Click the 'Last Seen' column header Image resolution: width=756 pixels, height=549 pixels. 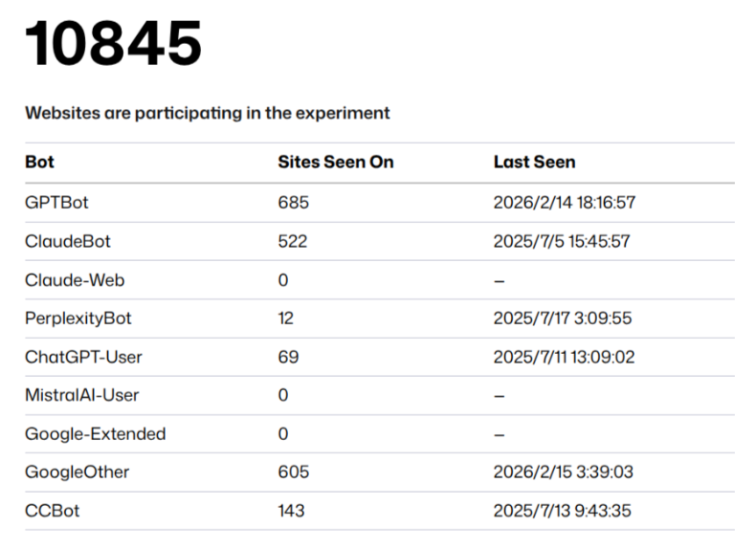click(x=534, y=162)
